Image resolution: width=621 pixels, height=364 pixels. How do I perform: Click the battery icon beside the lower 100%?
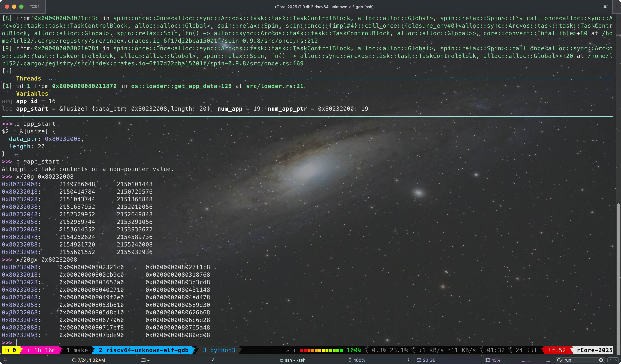(350, 360)
